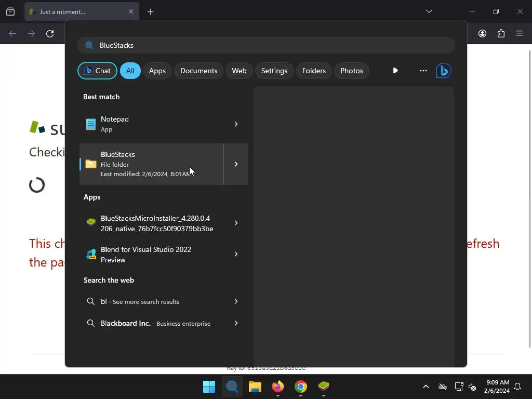The height and width of the screenshot is (399, 532).
Task: Click the tab overview icon in browser
Action: 10,11
